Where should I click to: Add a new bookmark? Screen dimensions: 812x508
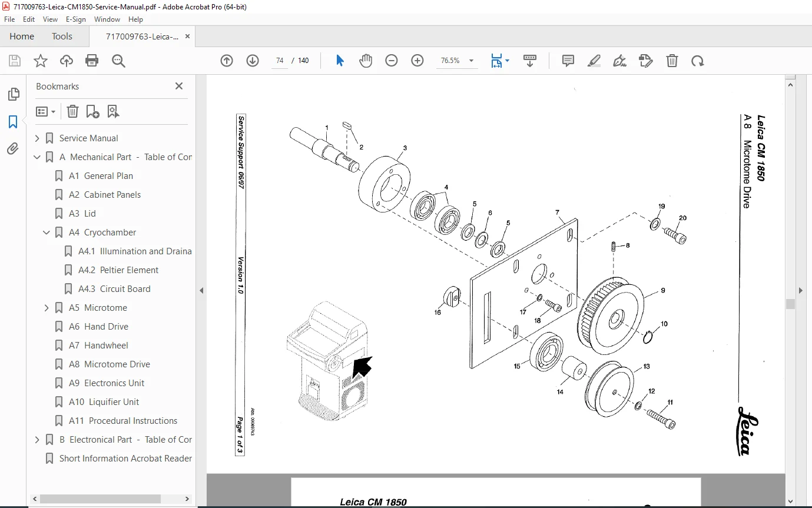(92, 111)
